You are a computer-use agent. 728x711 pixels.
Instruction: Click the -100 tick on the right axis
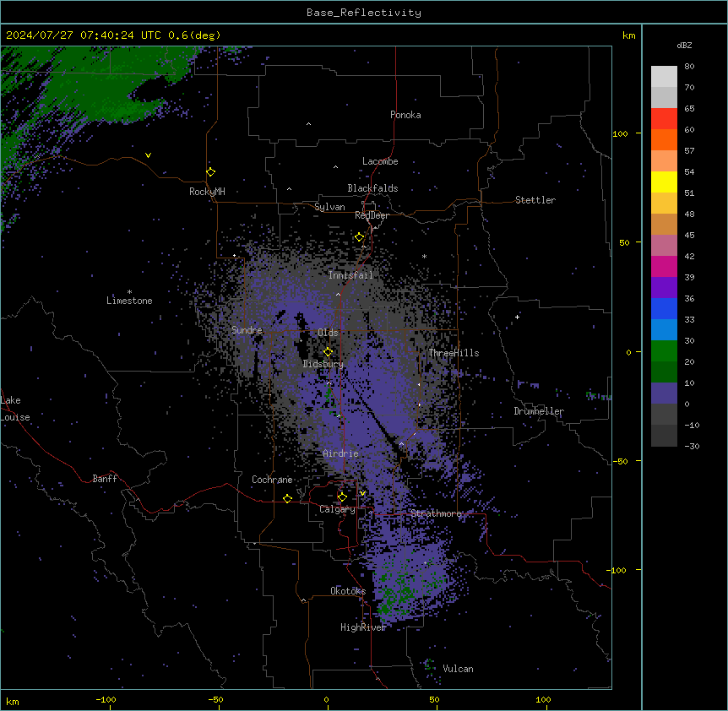point(617,570)
